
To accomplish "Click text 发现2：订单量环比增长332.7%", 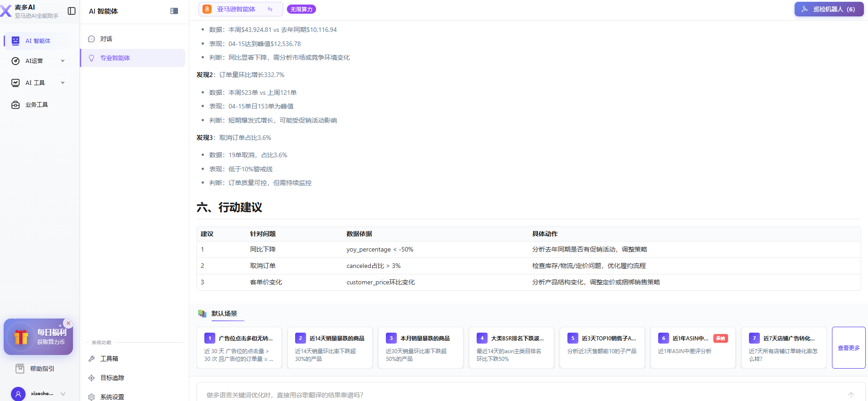I will [x=240, y=75].
